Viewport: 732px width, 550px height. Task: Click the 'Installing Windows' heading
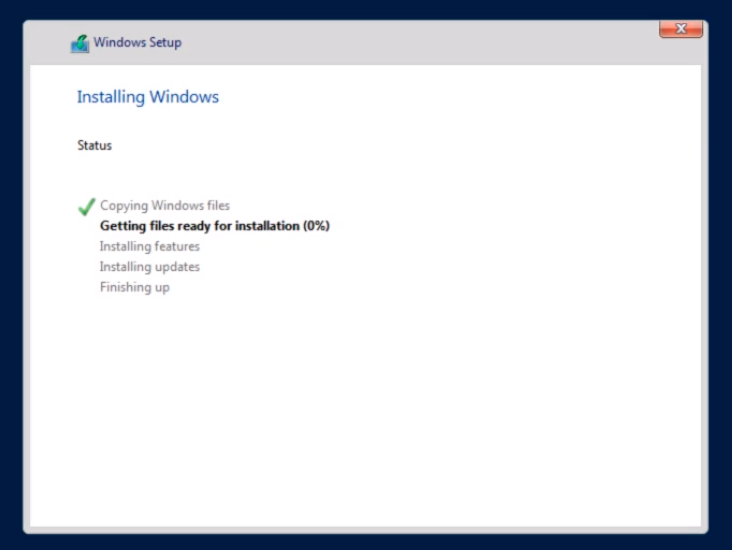coord(148,97)
